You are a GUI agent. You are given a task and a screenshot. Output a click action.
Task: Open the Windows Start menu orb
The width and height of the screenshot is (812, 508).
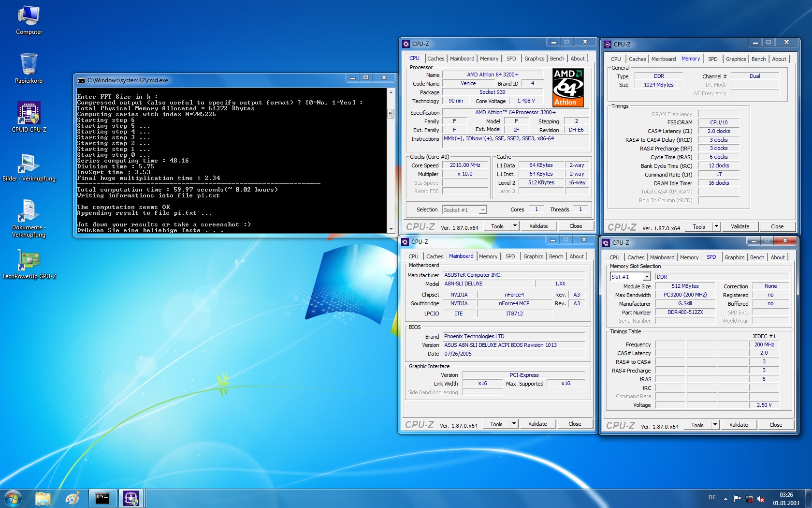tap(13, 498)
